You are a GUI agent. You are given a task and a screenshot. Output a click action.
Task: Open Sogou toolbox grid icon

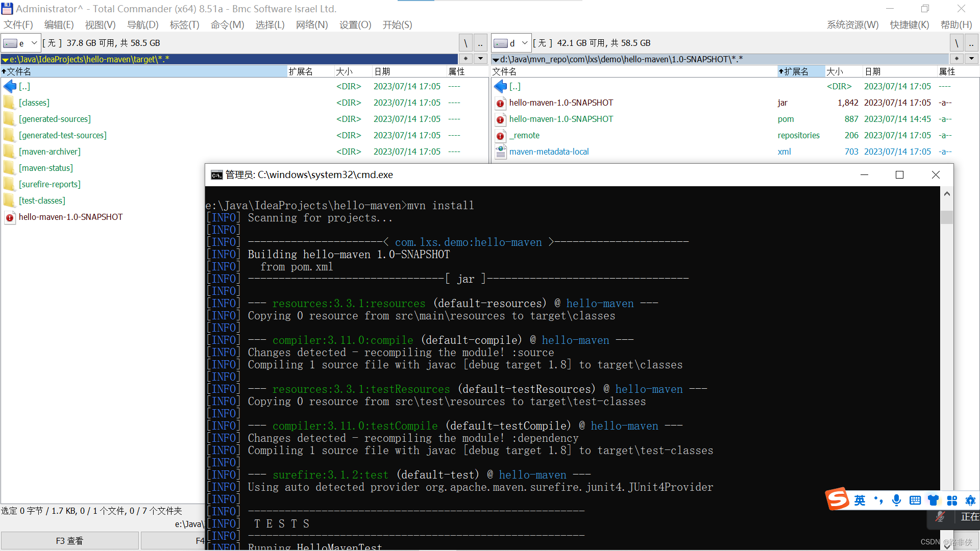952,500
